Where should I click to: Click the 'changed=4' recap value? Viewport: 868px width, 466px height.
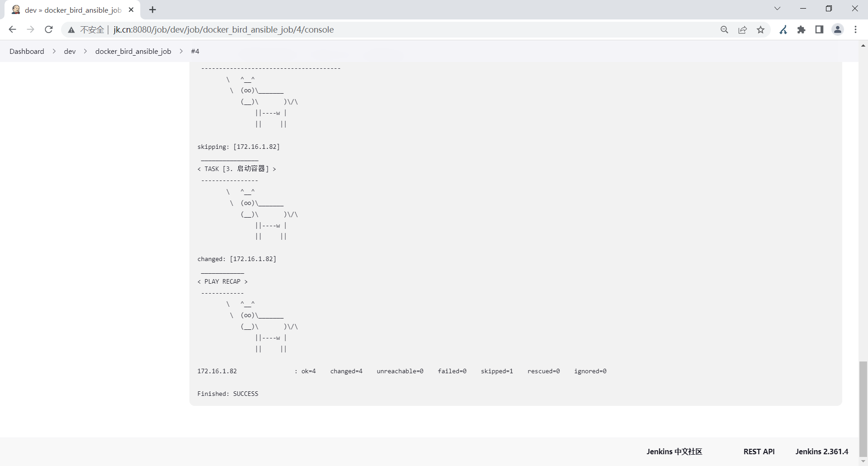point(346,371)
